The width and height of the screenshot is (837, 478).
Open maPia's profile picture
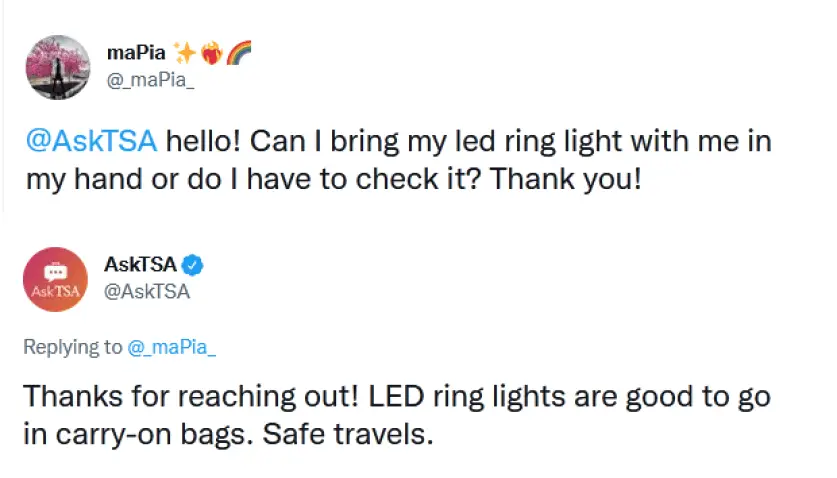click(54, 67)
